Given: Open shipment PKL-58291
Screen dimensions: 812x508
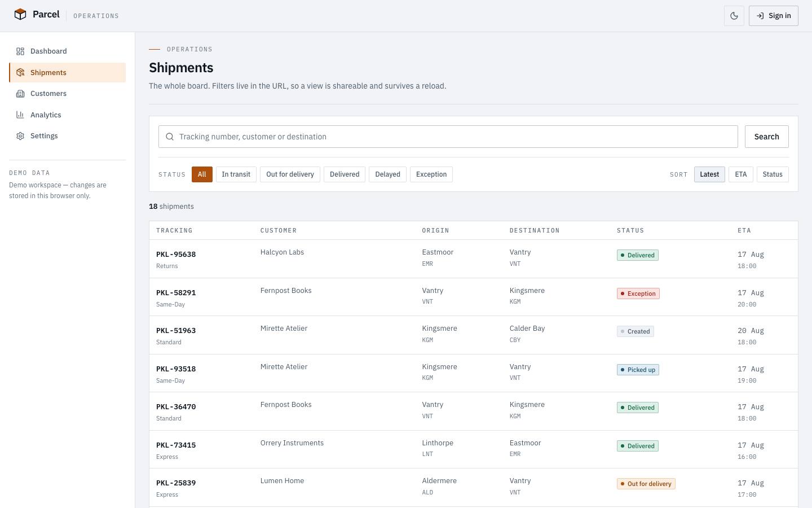Looking at the screenshot, I should [x=176, y=293].
